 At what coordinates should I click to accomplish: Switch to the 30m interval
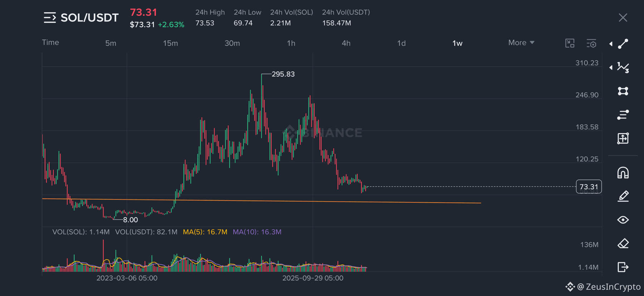[232, 43]
